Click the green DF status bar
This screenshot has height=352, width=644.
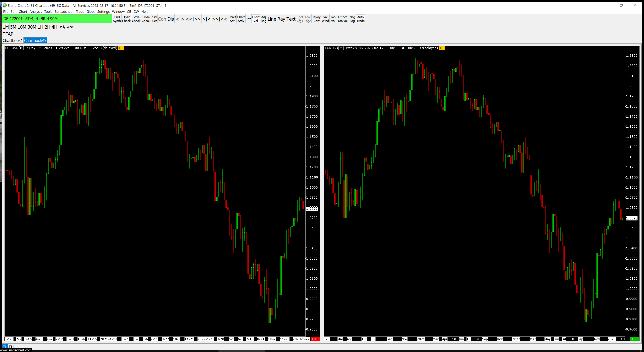point(57,19)
